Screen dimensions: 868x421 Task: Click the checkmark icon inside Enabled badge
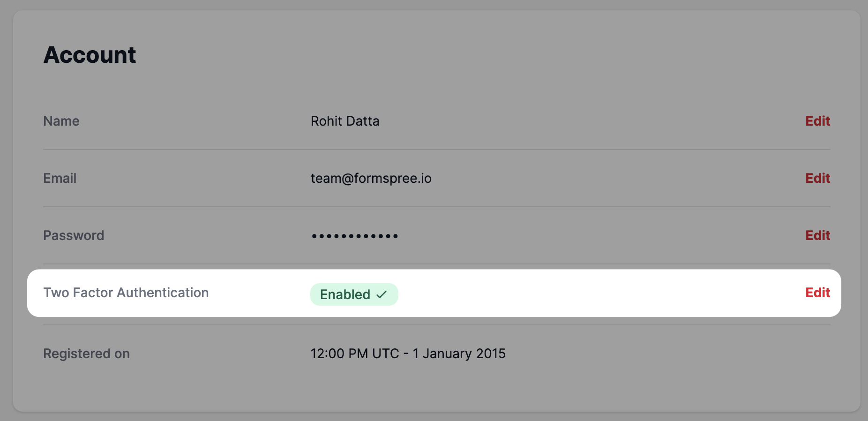pos(382,294)
